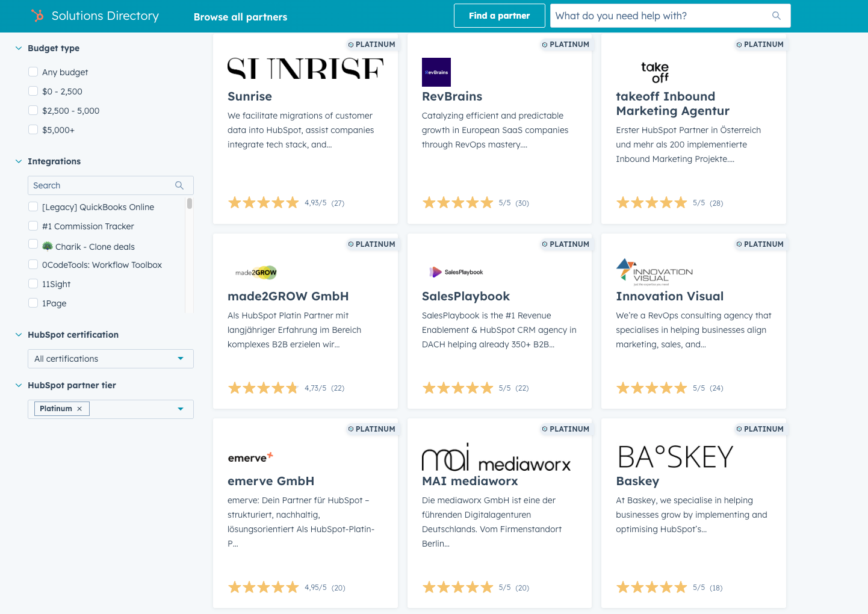Check the 0CodeTools: Workflow Toolbox integration
The width and height of the screenshot is (868, 614).
click(33, 264)
